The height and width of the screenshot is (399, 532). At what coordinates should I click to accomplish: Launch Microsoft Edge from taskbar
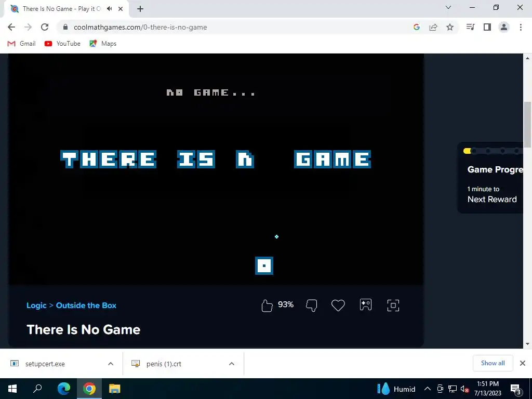[63, 389]
